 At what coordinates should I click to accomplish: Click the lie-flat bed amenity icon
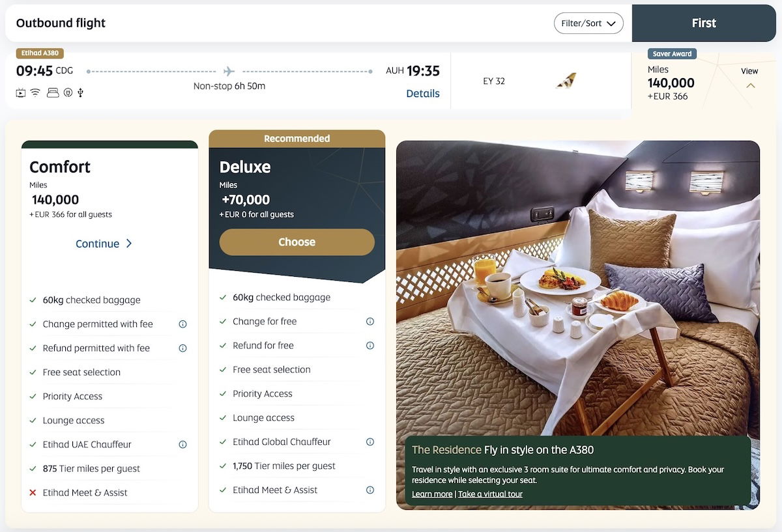53,93
